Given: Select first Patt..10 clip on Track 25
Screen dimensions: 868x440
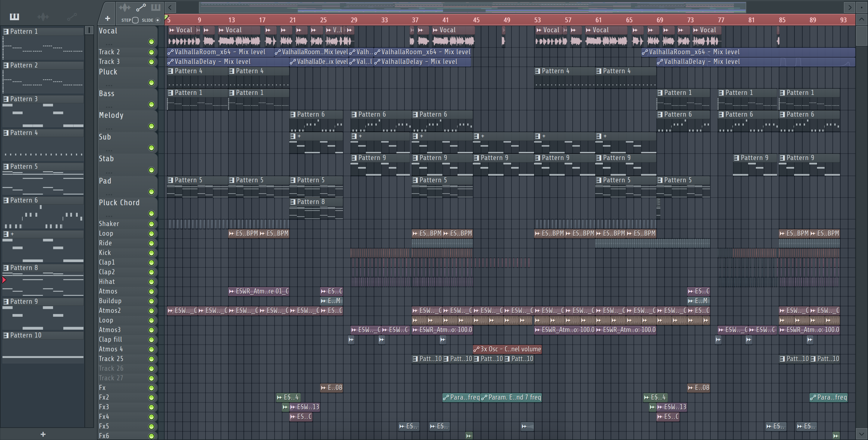Looking at the screenshot, I should point(427,359).
